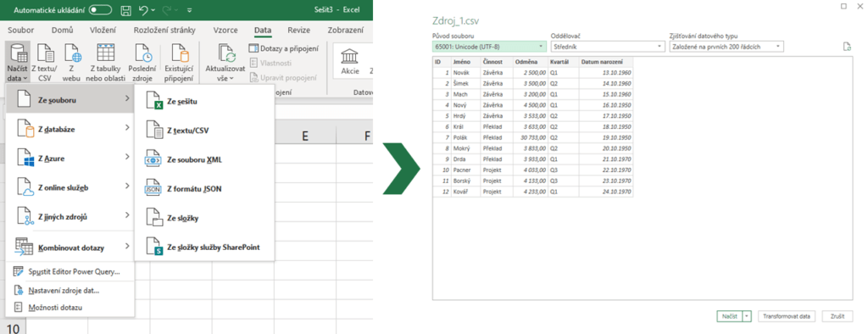Viewport: 868px width, 334px height.
Task: Open the Rozložení stránky tab
Action: click(x=164, y=30)
